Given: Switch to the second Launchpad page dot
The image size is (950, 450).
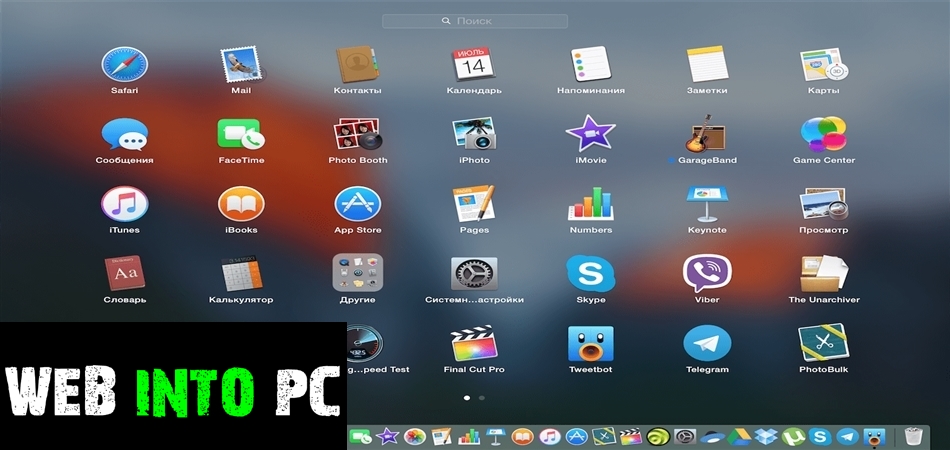Looking at the screenshot, I should [482, 398].
